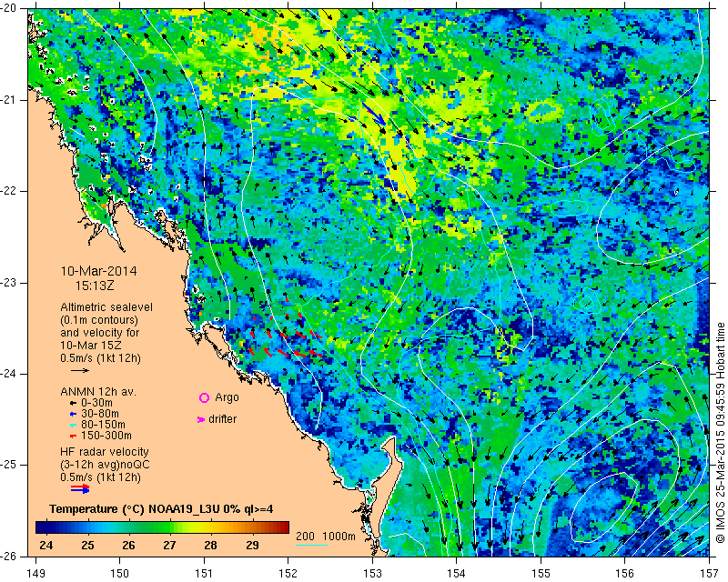Click the black 0.5m/s altimetric scale arrow
Screen dimensions: 728x582
(80, 370)
